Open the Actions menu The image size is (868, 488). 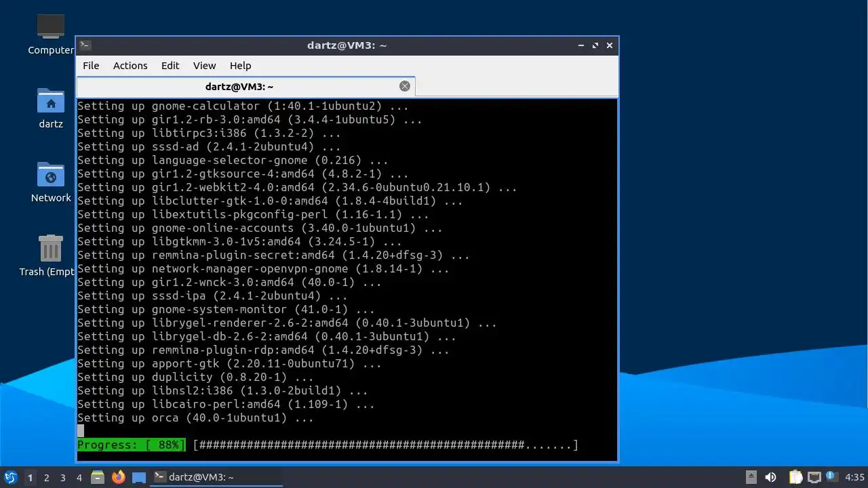tap(130, 66)
